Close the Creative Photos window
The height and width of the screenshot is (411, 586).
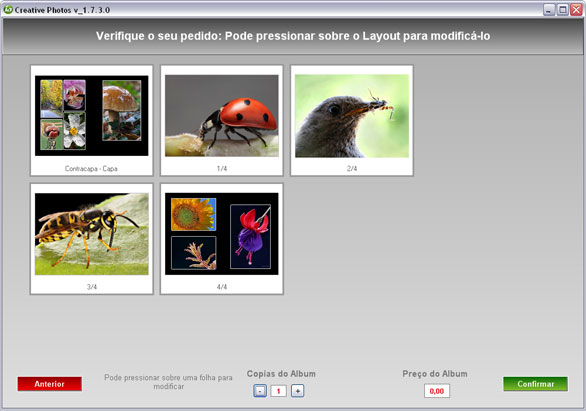coord(576,10)
